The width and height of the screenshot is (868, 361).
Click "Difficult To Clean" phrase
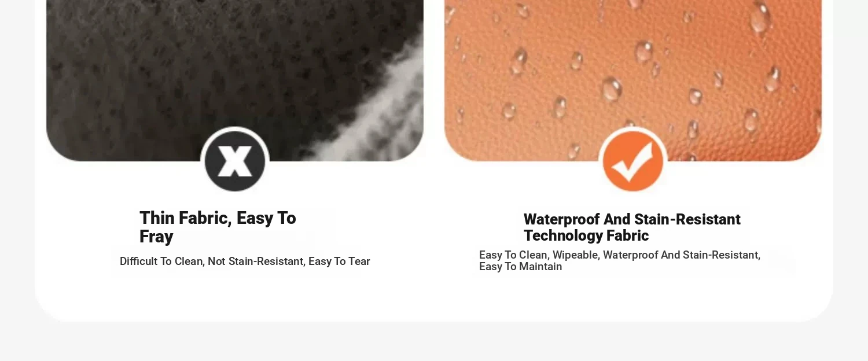(161, 261)
